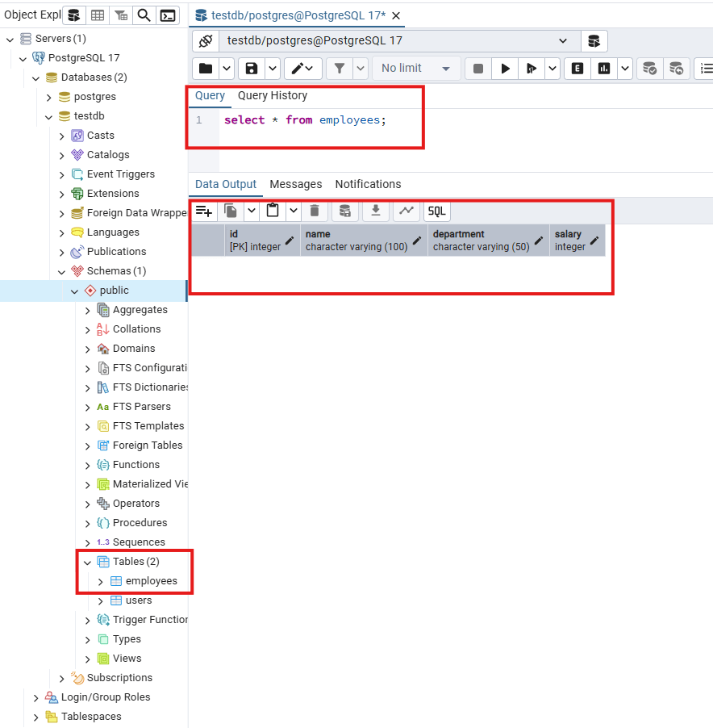
Task: Switch to the Query History tab
Action: (273, 96)
